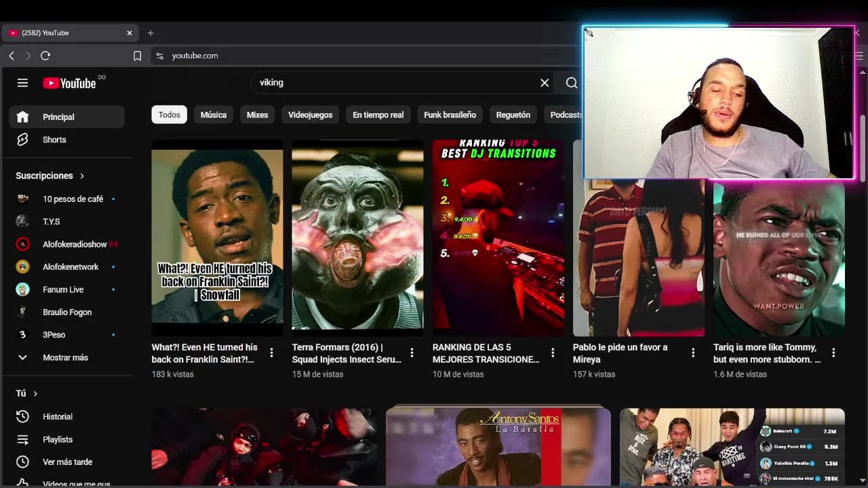Select the Videojuegos filter chip

tap(310, 115)
